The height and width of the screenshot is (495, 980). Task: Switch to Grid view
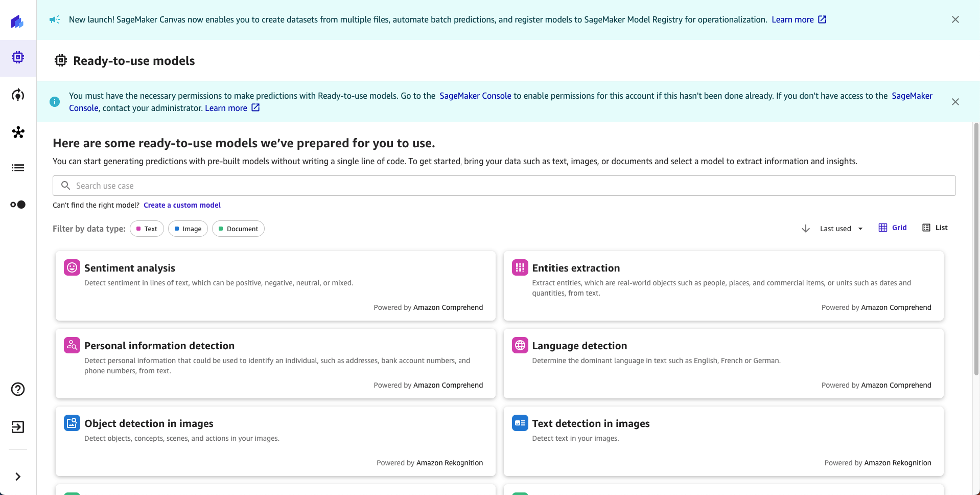[893, 228]
